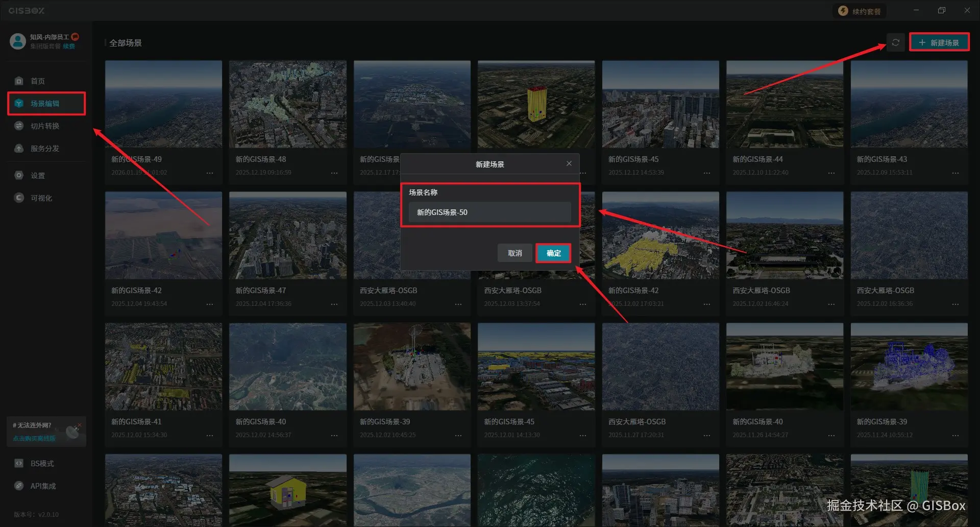Click the 新建场景 dialog title
This screenshot has height=527, width=980.
(x=490, y=164)
